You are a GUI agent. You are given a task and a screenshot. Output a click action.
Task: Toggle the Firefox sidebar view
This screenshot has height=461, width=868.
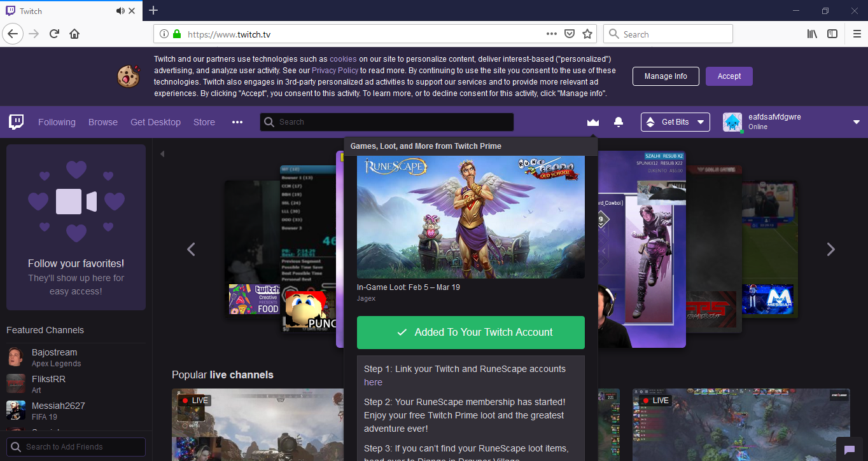(x=832, y=34)
